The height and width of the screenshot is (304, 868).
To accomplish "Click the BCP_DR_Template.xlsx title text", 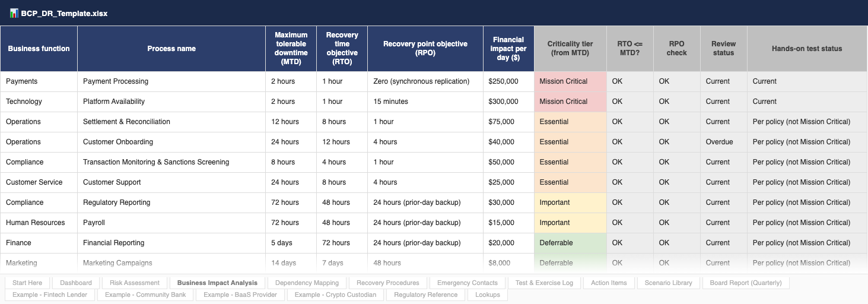I will tap(64, 13).
